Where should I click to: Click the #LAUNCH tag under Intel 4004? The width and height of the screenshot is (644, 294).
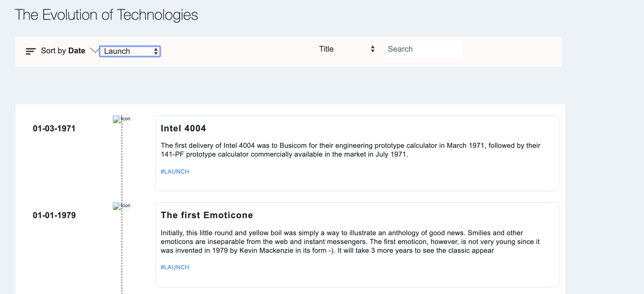coord(175,172)
